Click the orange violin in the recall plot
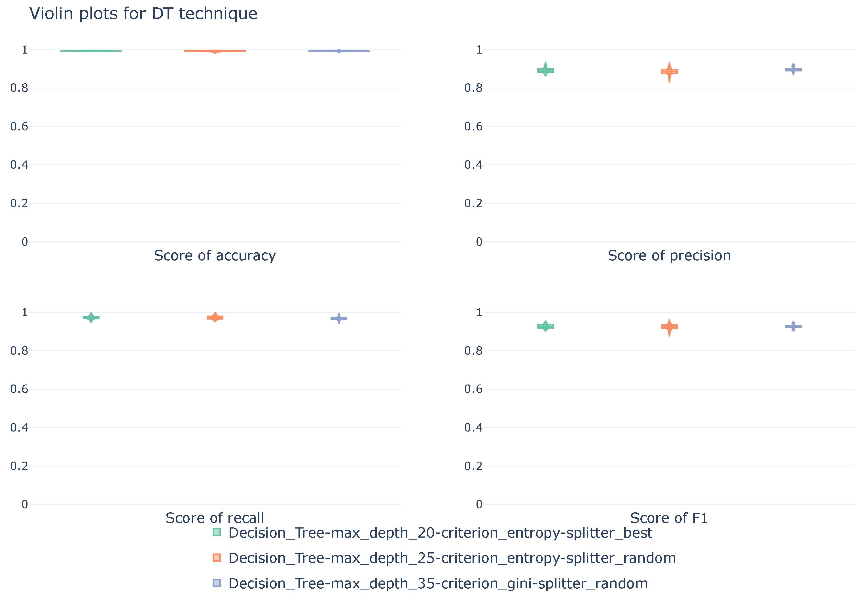Image resolution: width=868 pixels, height=598 pixels. (x=215, y=317)
